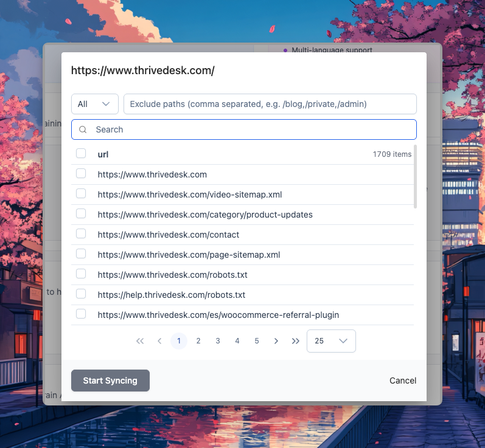Advance to next page with right chevron
The width and height of the screenshot is (485, 448).
point(276,341)
